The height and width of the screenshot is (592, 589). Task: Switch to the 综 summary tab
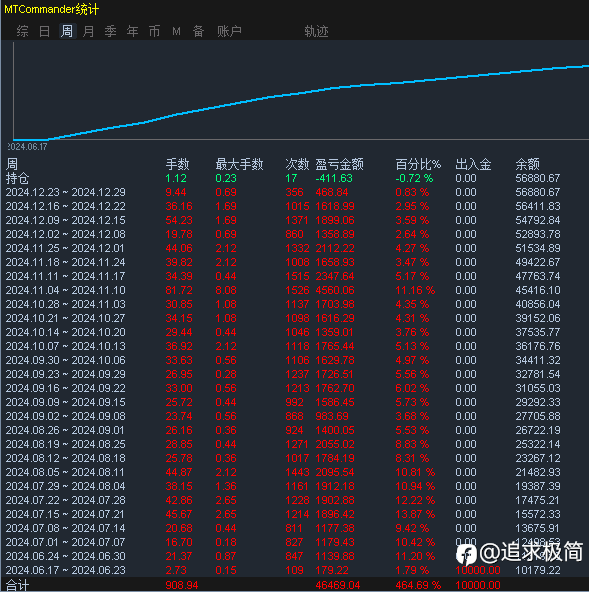(22, 31)
